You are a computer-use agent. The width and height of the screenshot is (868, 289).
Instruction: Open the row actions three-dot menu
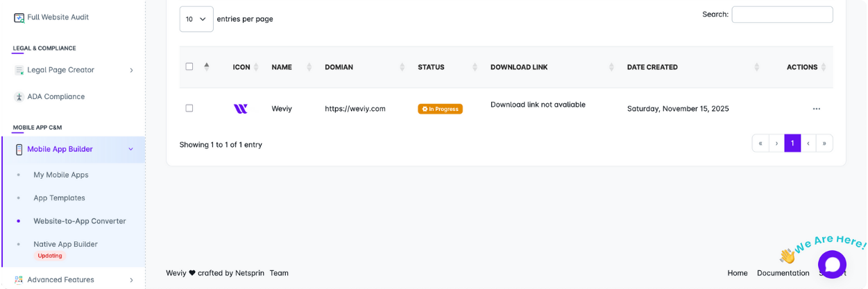click(816, 109)
